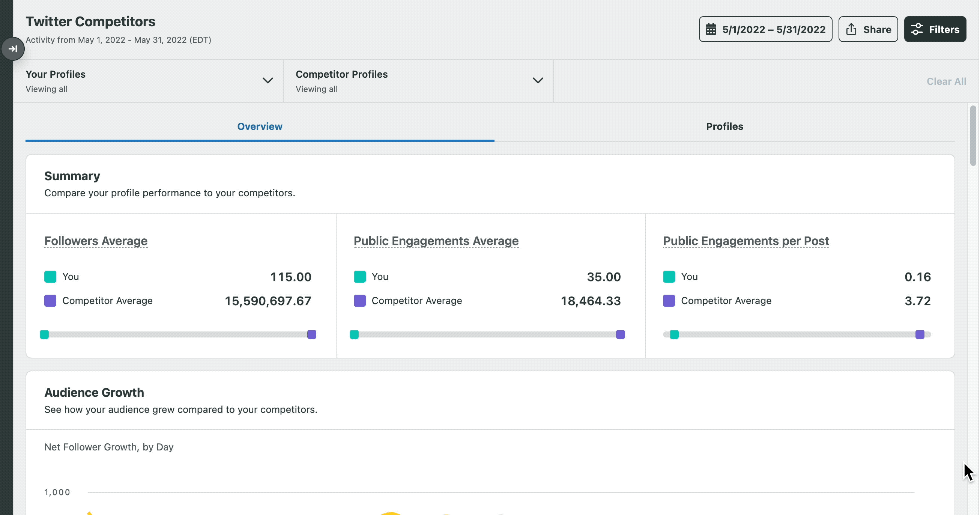The height and width of the screenshot is (515, 980).
Task: Click the calendar icon in date range
Action: tap(711, 29)
